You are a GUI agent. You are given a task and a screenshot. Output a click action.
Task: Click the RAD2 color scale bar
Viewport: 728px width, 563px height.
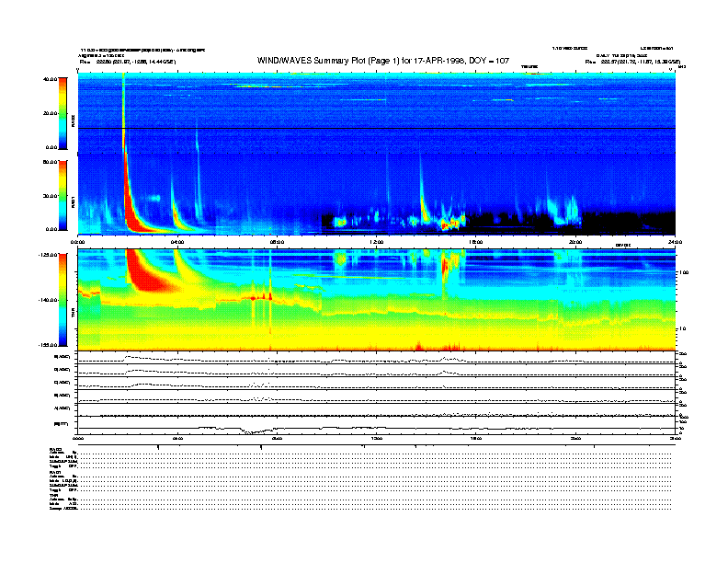pos(63,113)
